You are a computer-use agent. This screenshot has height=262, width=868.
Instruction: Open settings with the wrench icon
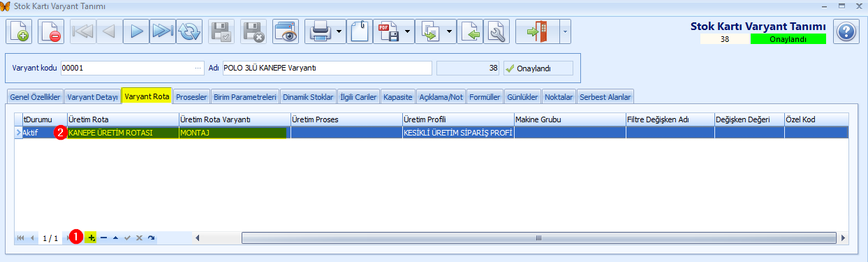(x=497, y=31)
